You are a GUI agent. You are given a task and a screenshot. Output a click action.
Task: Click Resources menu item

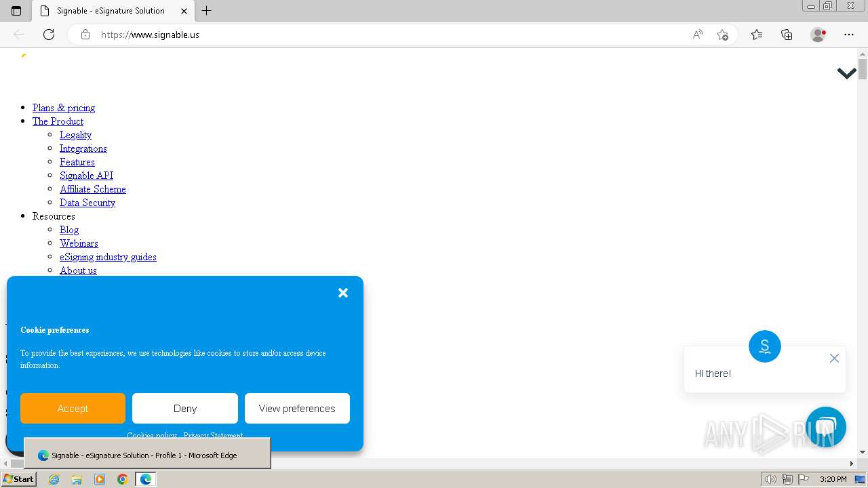54,216
